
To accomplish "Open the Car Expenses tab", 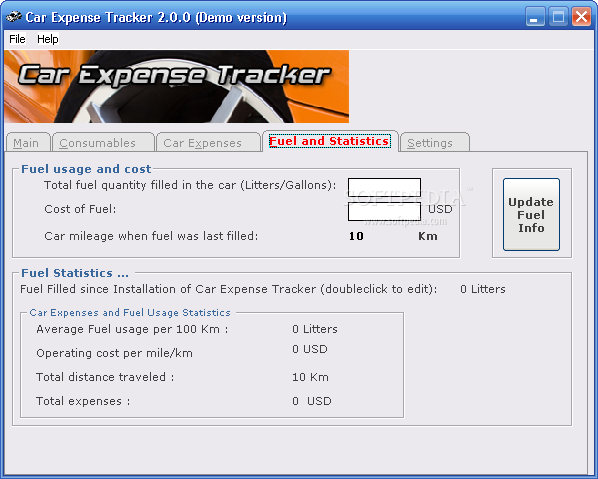I will [208, 143].
